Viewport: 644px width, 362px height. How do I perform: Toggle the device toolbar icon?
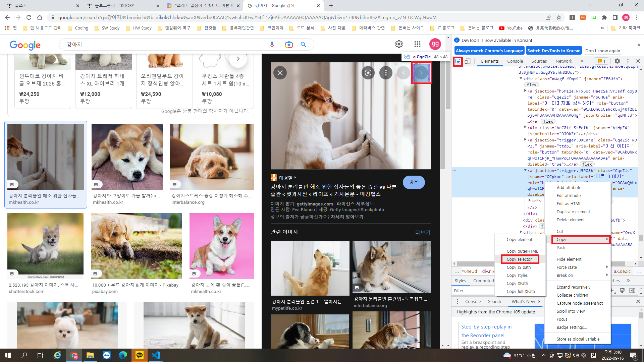click(468, 61)
